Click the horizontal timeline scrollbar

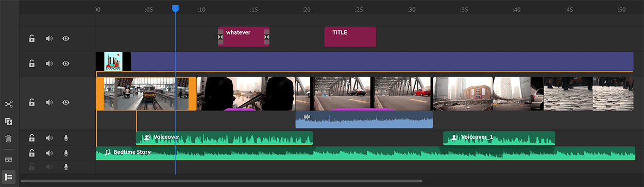pos(222,181)
